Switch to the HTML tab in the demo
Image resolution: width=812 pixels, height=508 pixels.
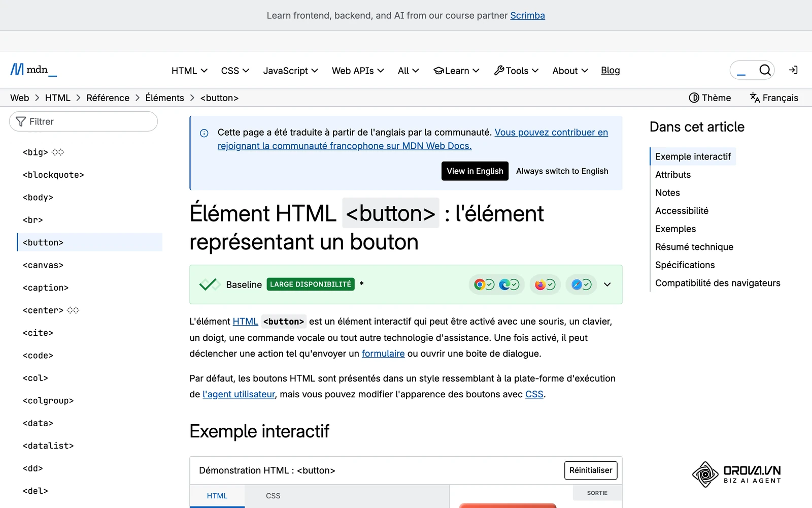click(217, 496)
